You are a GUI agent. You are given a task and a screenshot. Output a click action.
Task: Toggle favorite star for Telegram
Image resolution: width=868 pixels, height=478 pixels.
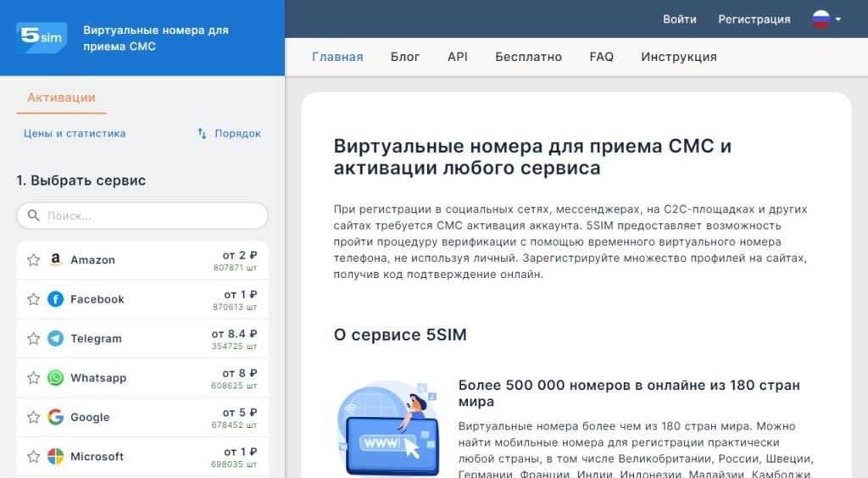34,338
